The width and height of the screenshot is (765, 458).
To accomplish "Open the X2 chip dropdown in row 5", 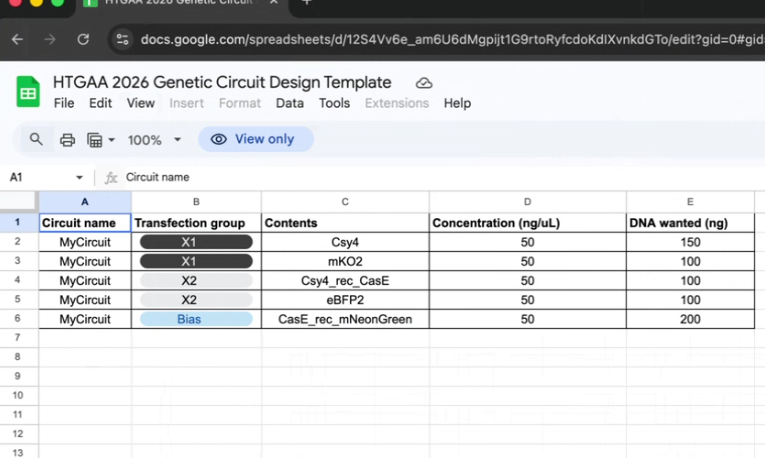I will pos(196,299).
